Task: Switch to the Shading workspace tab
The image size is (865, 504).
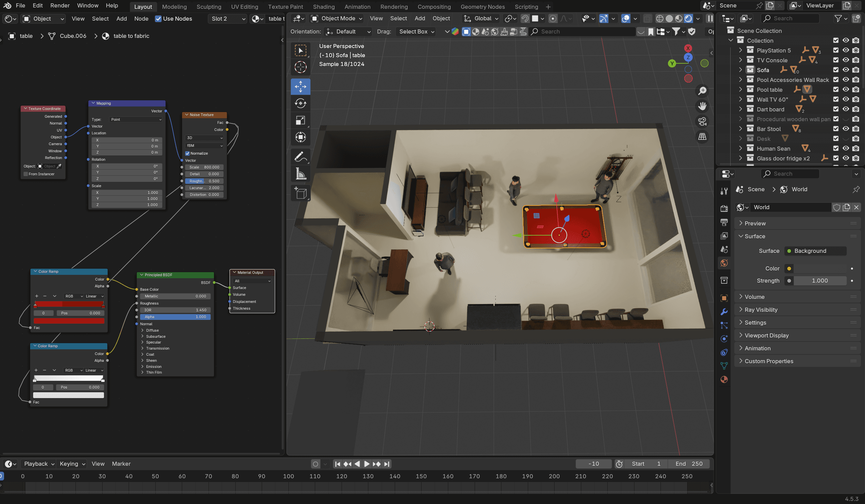Action: click(x=323, y=6)
